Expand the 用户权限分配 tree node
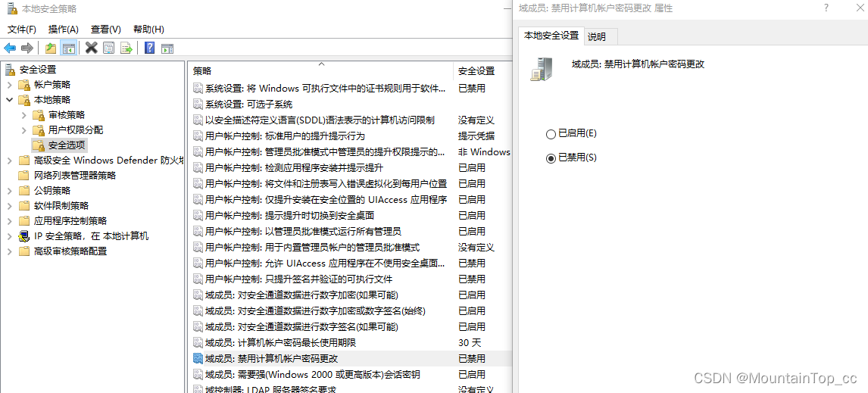Screen dimensions: 868x393 point(23,130)
